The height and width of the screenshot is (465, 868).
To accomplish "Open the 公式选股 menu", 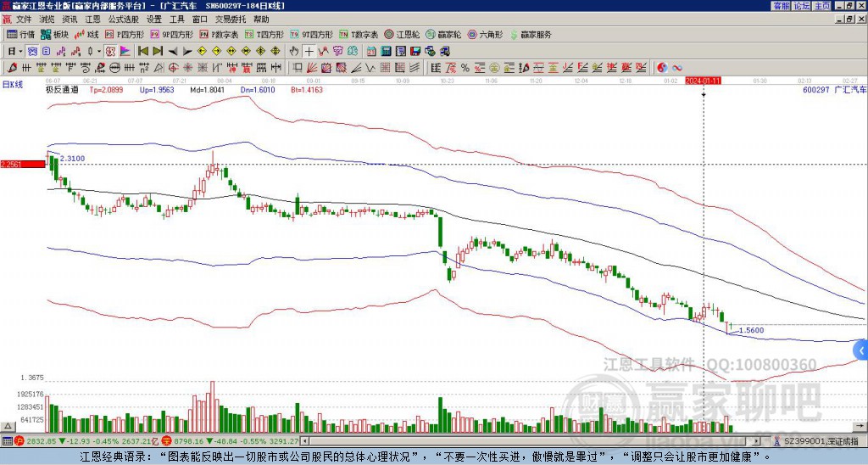I will pos(124,20).
